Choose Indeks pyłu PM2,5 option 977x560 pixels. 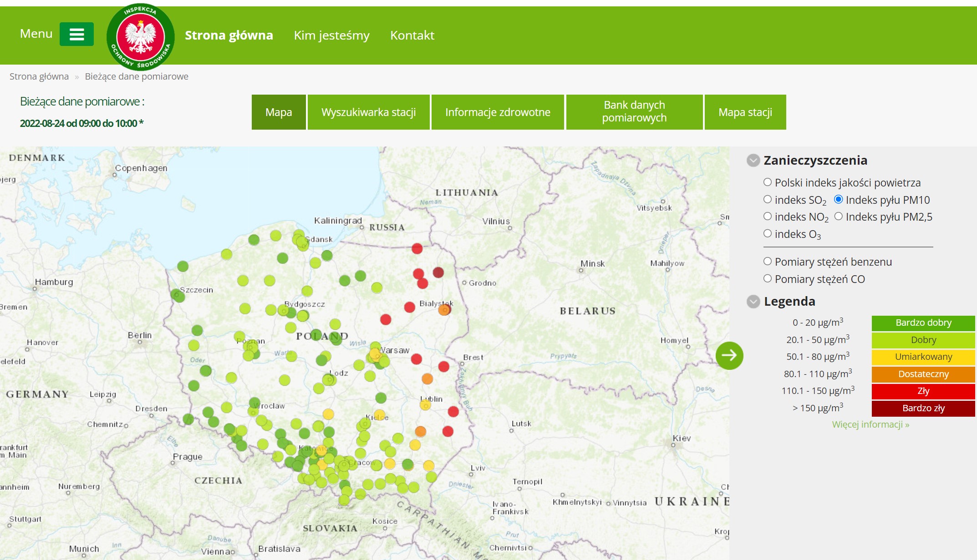[x=839, y=217]
